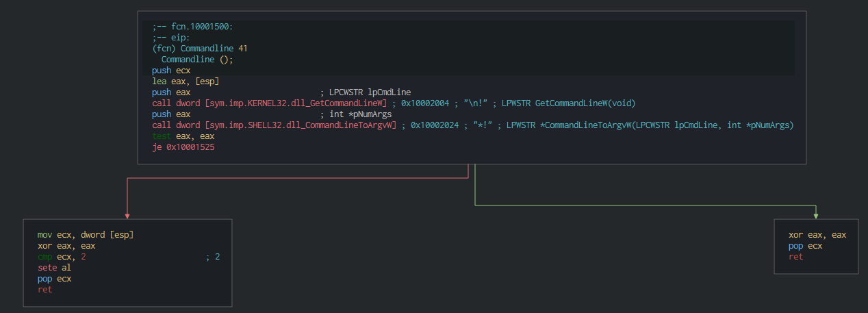This screenshot has width=868, height=313.
Task: Select the 'test eax, eax' instruction
Action: click(x=183, y=136)
